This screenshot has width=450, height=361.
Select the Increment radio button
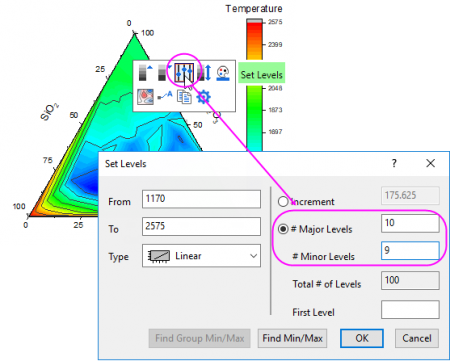click(283, 202)
